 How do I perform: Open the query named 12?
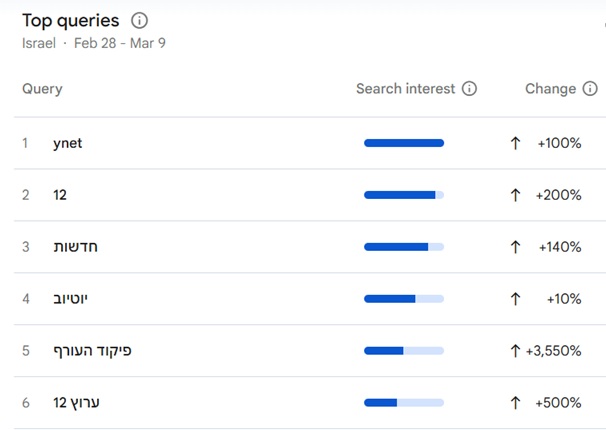click(60, 195)
